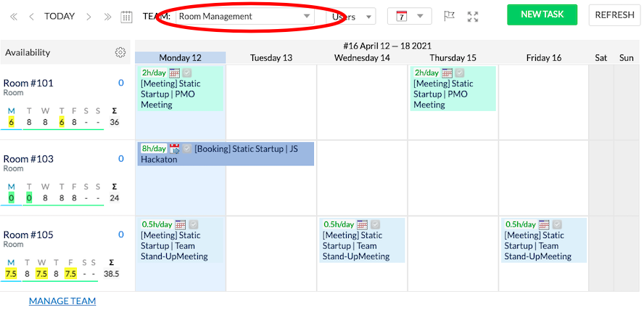This screenshot has height=310, width=644.
Task: Open Availability settings gear
Action: point(120,52)
